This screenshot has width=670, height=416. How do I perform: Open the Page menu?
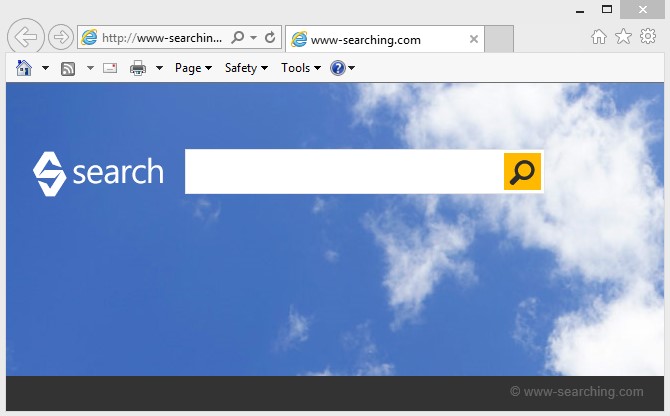pyautogui.click(x=193, y=68)
